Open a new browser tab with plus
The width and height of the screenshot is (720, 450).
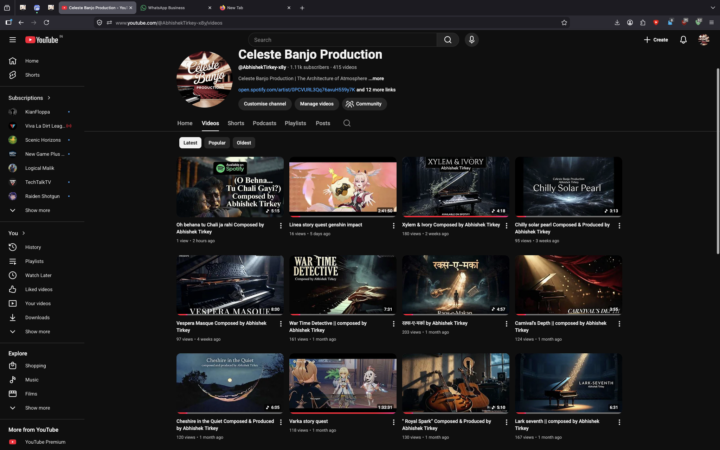click(x=302, y=8)
